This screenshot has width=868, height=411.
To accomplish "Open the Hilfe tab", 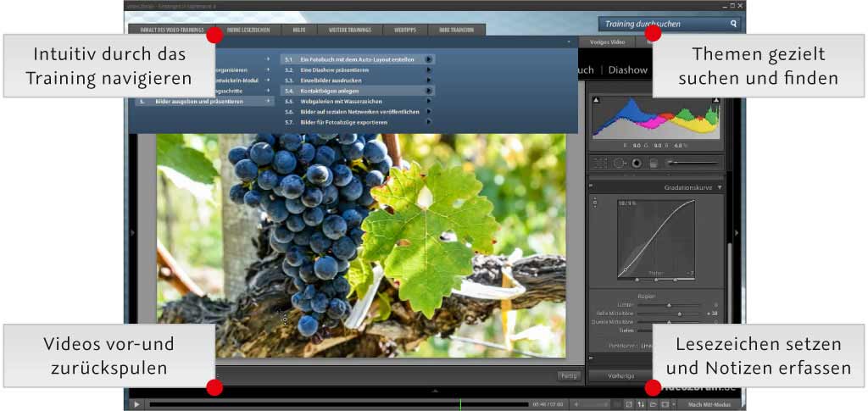I will pos(298,30).
